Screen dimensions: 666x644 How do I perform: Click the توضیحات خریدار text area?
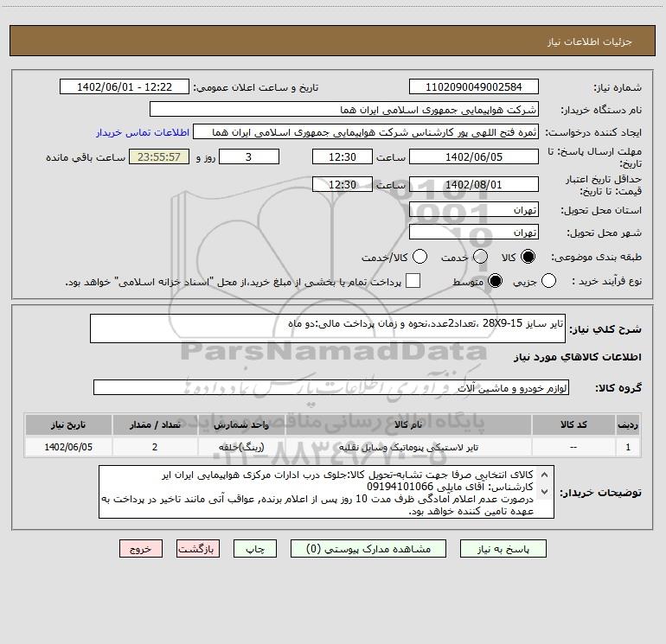[326, 492]
